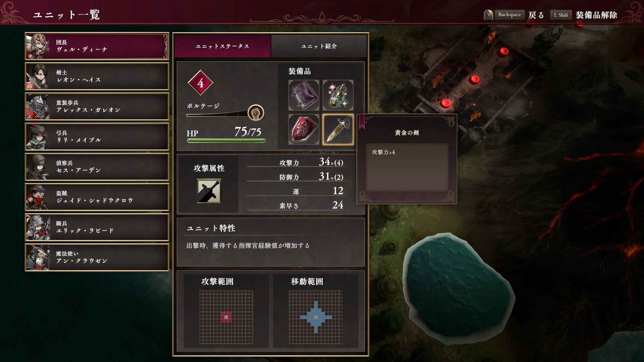The width and height of the screenshot is (644, 362).
Task: Click the green HP bar
Action: click(x=226, y=140)
